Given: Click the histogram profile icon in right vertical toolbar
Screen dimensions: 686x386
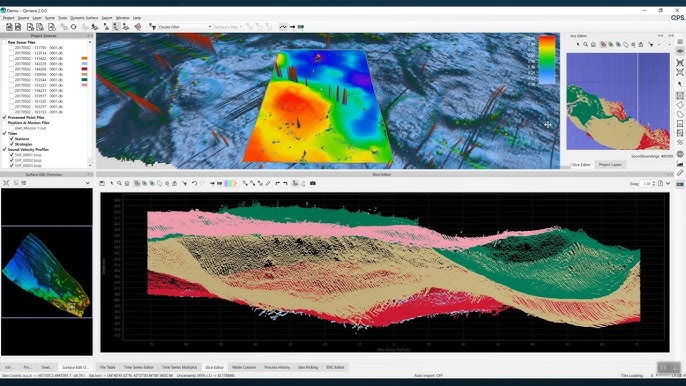Looking at the screenshot, I should (x=680, y=163).
